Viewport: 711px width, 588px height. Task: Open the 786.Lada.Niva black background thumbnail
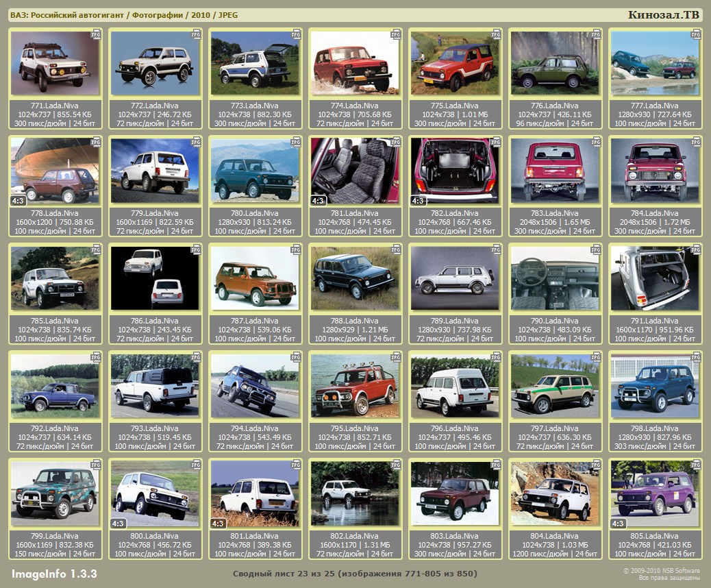(x=155, y=278)
